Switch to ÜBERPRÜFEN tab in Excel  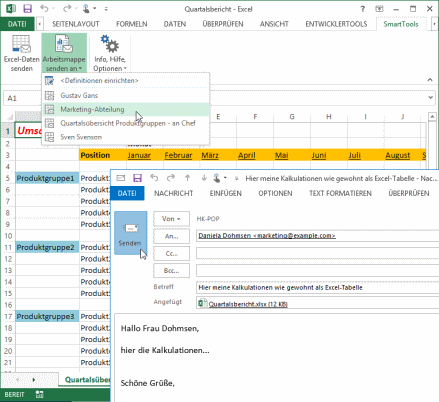point(223,24)
